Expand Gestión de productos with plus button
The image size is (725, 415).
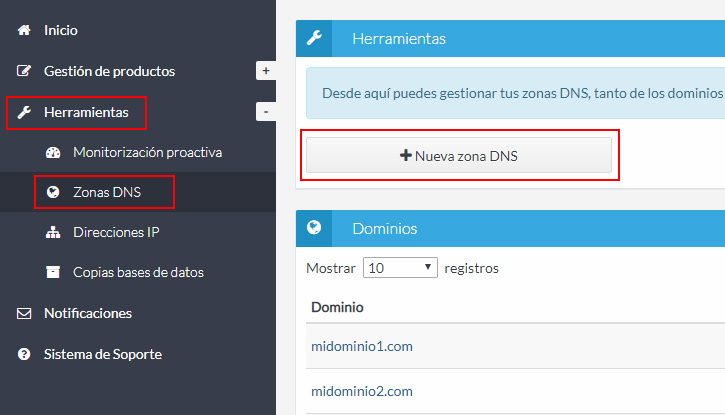tap(265, 71)
